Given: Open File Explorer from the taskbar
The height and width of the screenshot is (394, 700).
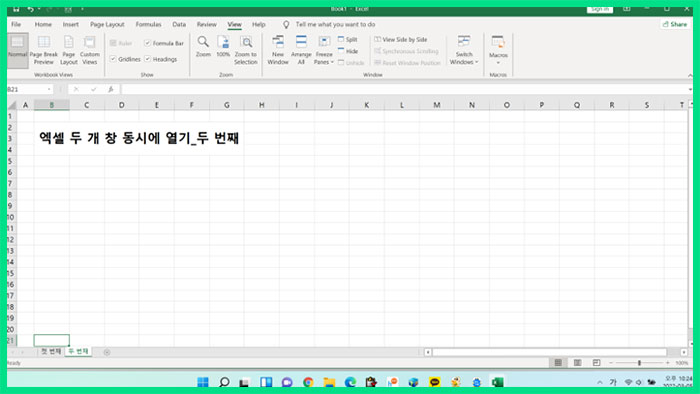Looking at the screenshot, I should (x=329, y=382).
